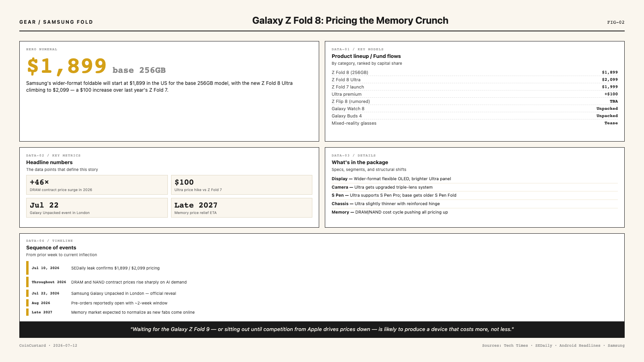Select the 'Z Fold 8 (256GB)' row
This screenshot has height=362, width=644.
[475, 72]
